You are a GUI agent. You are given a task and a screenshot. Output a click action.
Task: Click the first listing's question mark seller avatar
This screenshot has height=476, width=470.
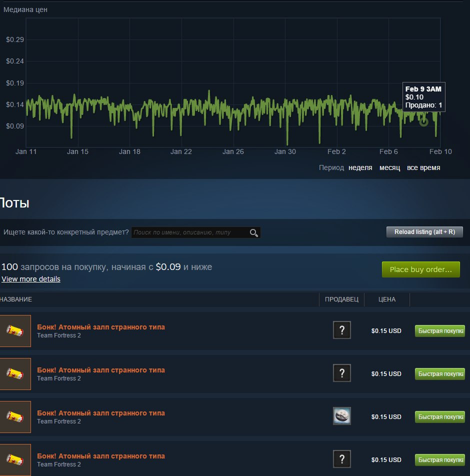(342, 330)
